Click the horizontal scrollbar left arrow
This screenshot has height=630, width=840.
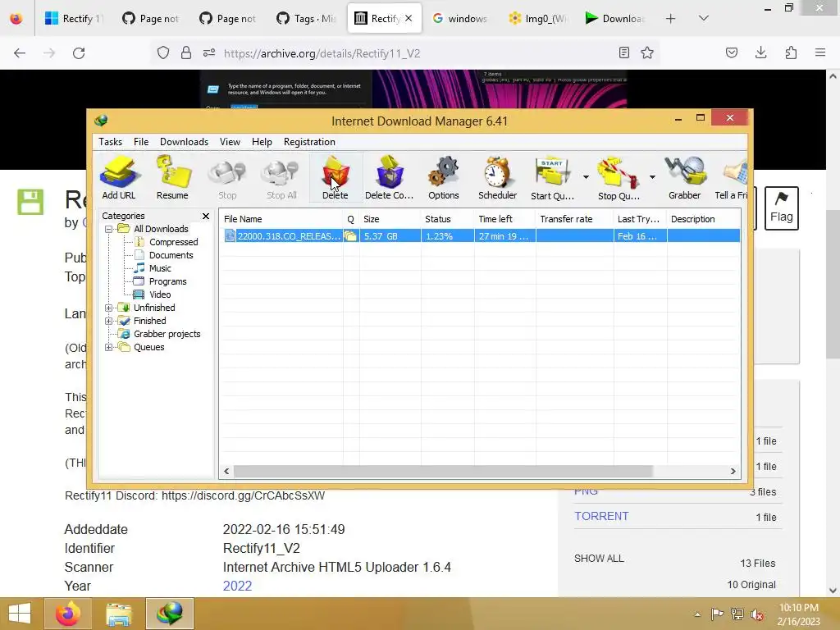(226, 472)
